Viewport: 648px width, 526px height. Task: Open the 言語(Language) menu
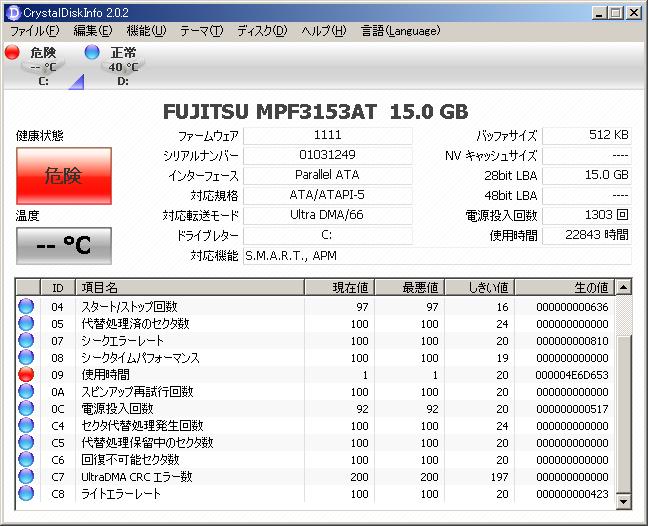(x=400, y=31)
